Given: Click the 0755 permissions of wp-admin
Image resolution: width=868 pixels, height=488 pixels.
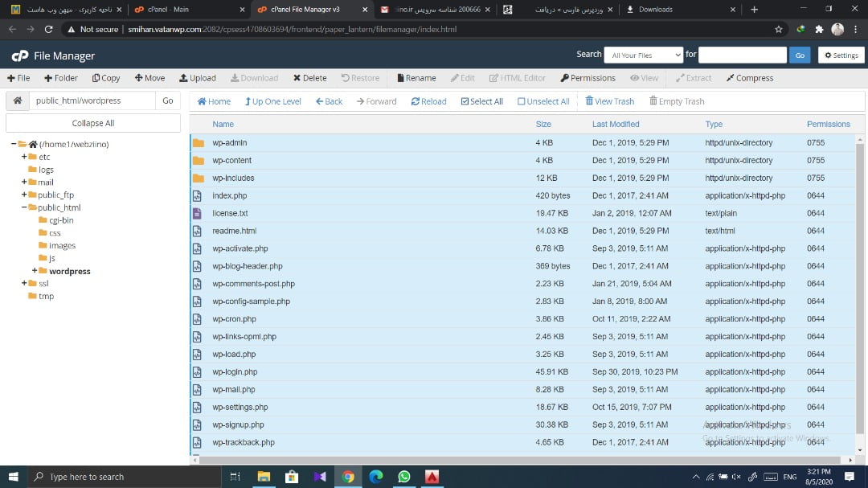Looking at the screenshot, I should [x=816, y=143].
